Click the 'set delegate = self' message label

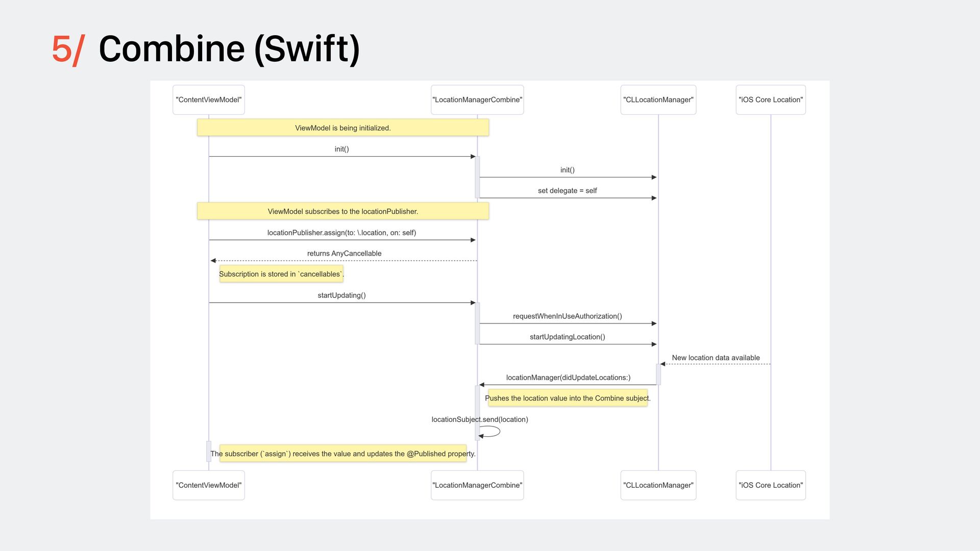point(567,191)
